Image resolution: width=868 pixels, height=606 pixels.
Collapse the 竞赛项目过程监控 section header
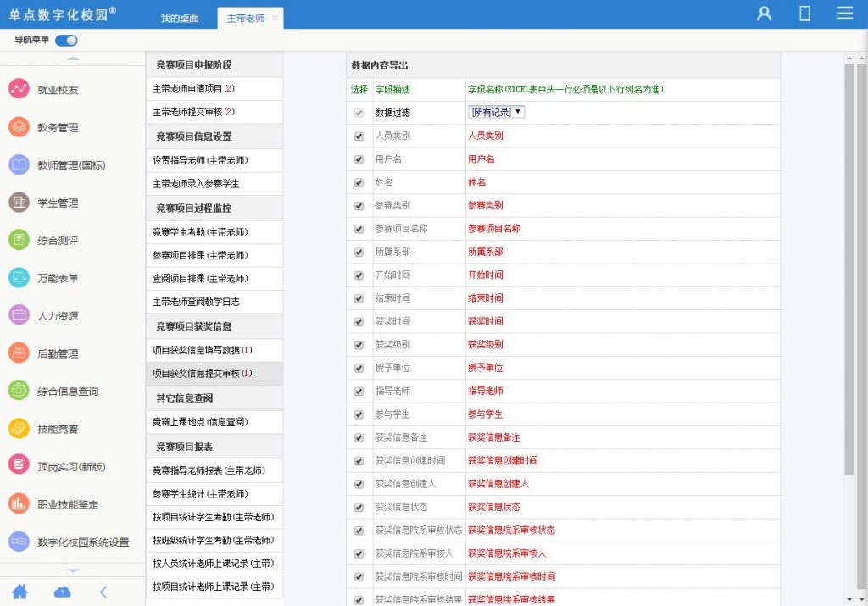tap(214, 208)
